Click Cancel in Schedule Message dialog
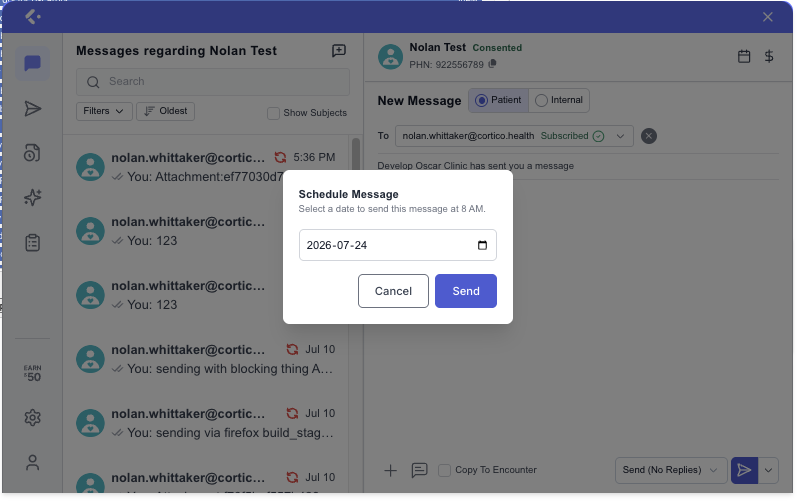Image resolution: width=802 pixels, height=503 pixels. pyautogui.click(x=393, y=291)
